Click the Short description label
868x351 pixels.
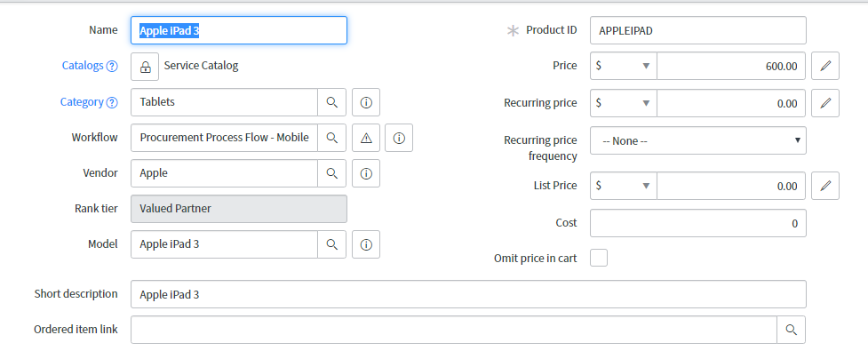[x=76, y=293]
